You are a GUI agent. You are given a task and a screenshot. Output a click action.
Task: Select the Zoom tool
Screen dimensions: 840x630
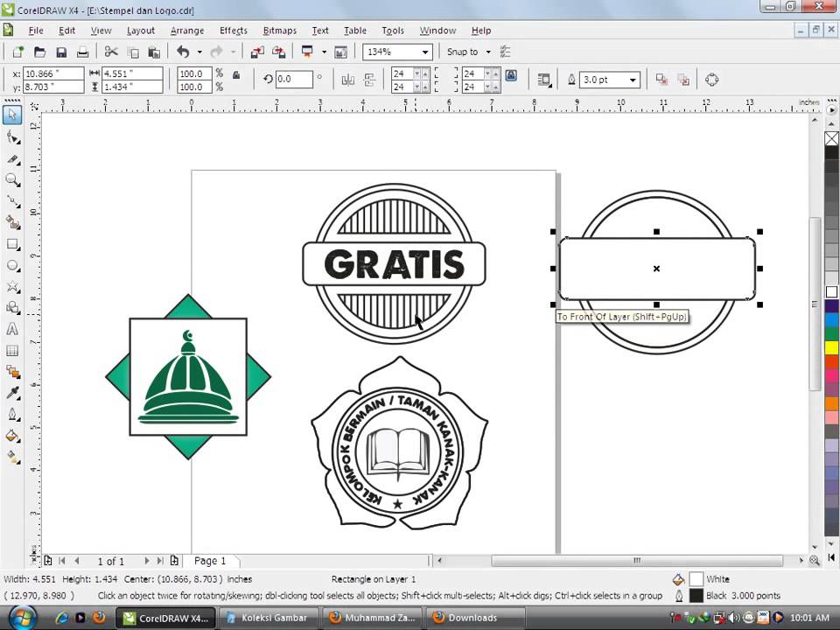coord(12,180)
